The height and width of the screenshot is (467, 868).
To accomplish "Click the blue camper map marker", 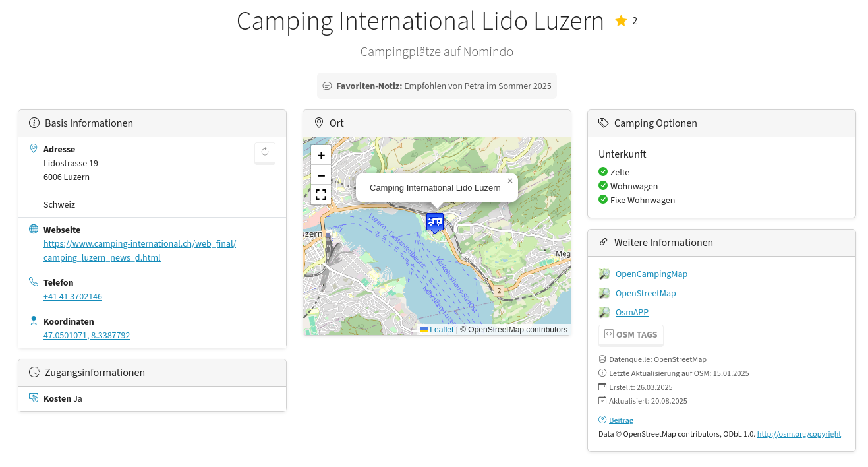I will pyautogui.click(x=435, y=223).
